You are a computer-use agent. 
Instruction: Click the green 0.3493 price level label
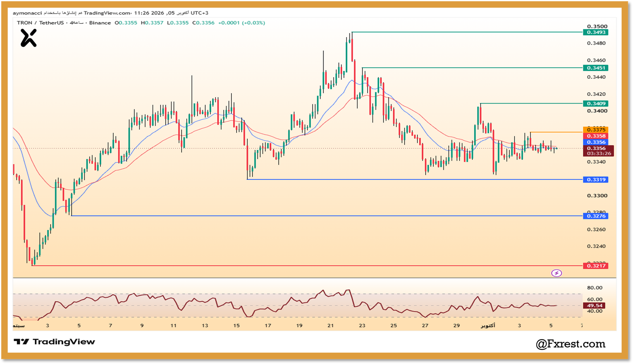(596, 32)
